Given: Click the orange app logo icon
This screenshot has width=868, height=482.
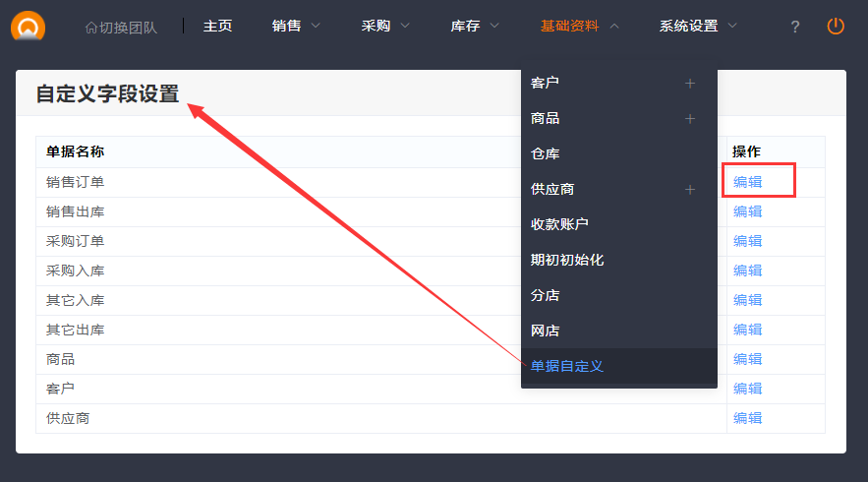Looking at the screenshot, I should (28, 26).
